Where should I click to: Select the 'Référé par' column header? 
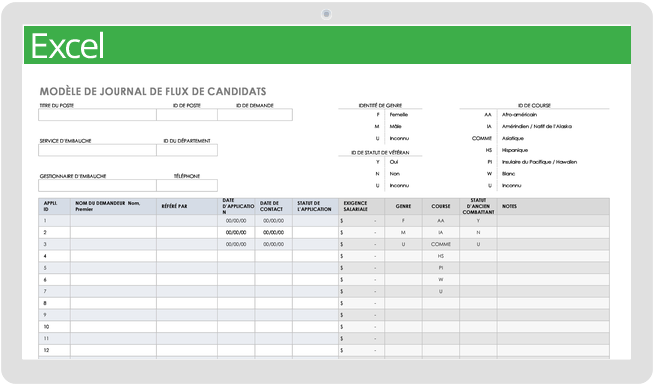(187, 206)
